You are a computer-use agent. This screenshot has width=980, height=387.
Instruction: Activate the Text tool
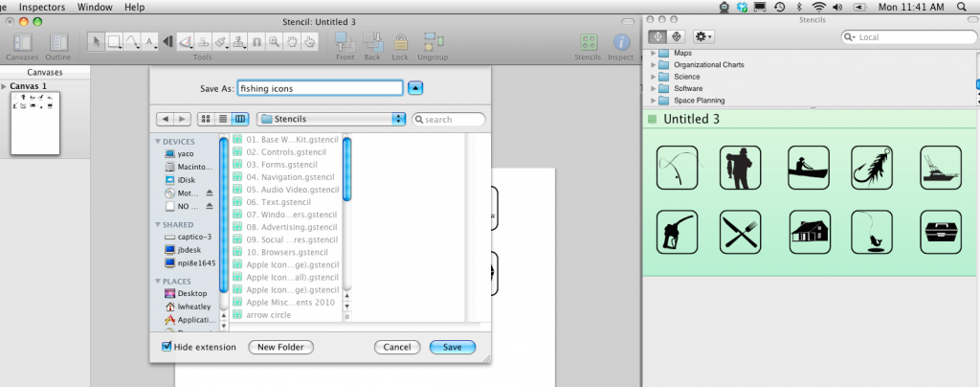click(150, 42)
